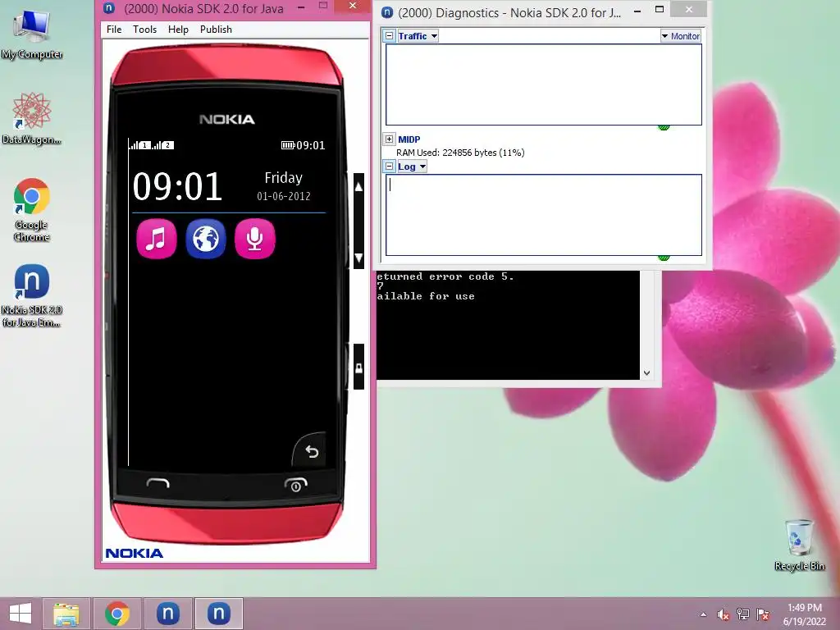Viewport: 840px width, 630px height.
Task: Tap the SIM 1 signal indicator on the phone
Action: point(139,145)
